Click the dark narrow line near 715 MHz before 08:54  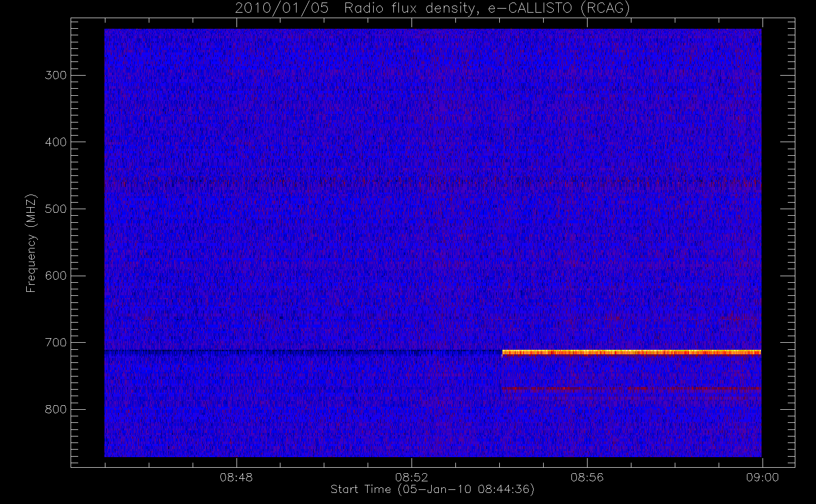tap(303, 351)
